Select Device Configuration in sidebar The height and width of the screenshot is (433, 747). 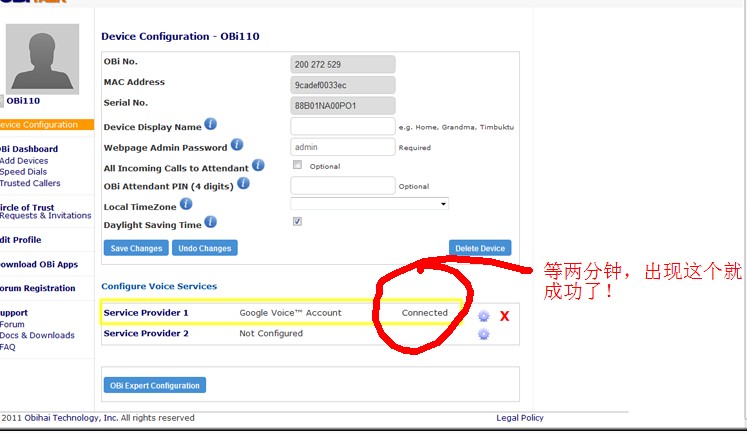click(x=47, y=125)
